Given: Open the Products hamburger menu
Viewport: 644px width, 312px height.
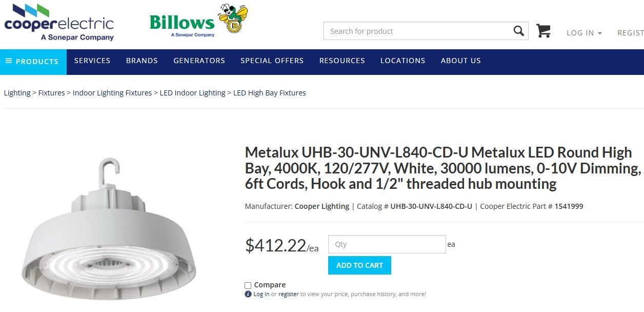Looking at the screenshot, I should [x=33, y=62].
